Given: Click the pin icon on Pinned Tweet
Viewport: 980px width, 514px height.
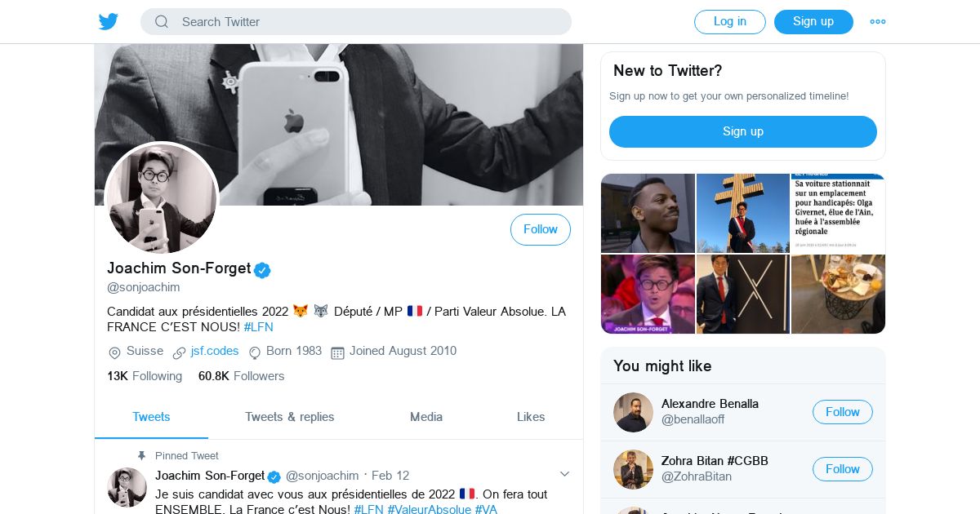Looking at the screenshot, I should click(141, 455).
